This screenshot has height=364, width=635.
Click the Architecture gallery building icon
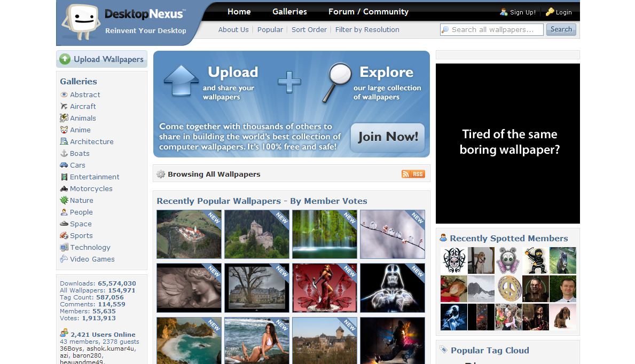coord(64,142)
